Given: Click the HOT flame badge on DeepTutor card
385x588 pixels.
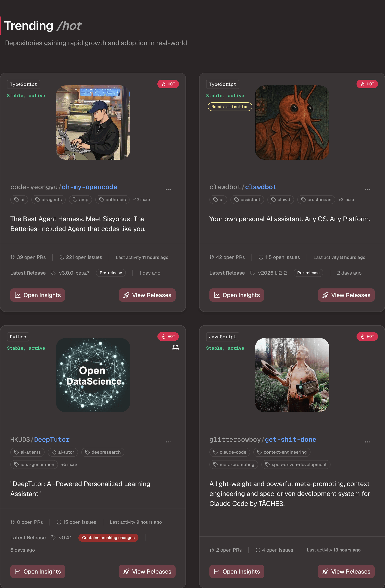Looking at the screenshot, I should [168, 337].
